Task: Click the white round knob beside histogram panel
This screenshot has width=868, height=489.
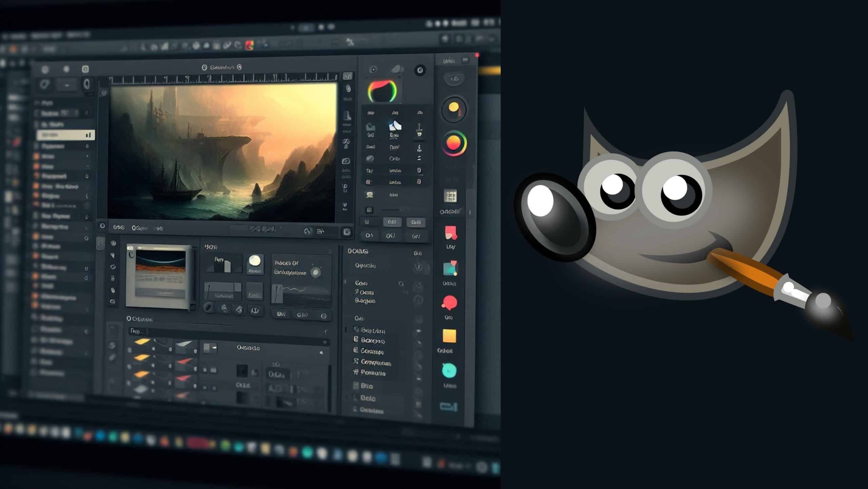Action: [255, 261]
